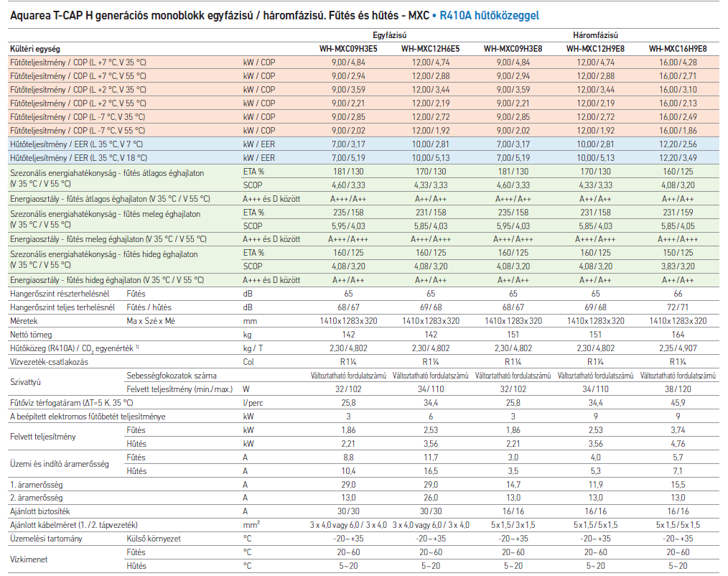Select column header 'WH-MXC09H3E5'
The width and height of the screenshot is (728, 576).
[x=348, y=49]
